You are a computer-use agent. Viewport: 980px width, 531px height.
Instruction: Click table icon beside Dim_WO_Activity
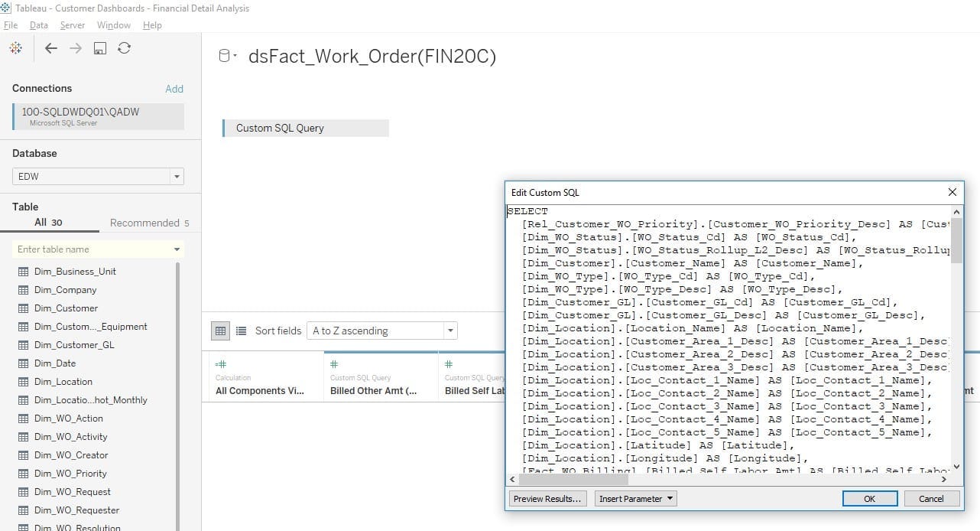(x=23, y=437)
